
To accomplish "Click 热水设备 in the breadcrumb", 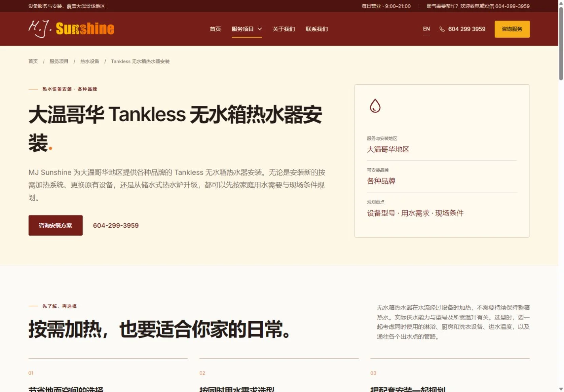I will [x=90, y=61].
